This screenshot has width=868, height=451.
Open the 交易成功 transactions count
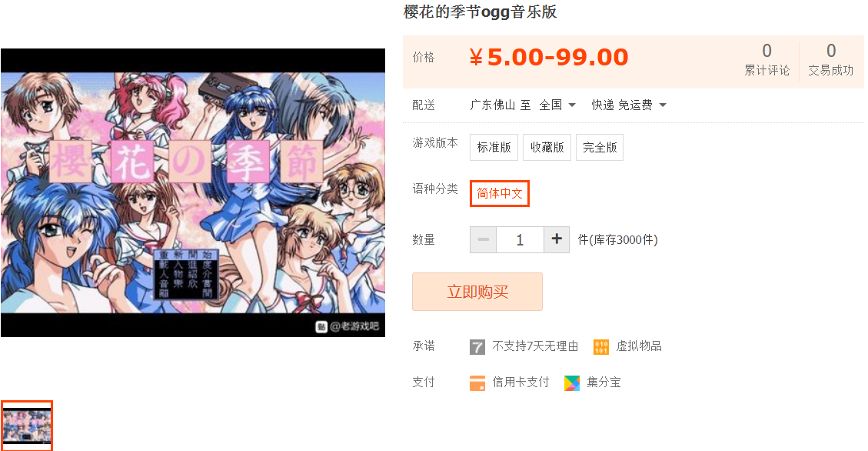point(831,59)
